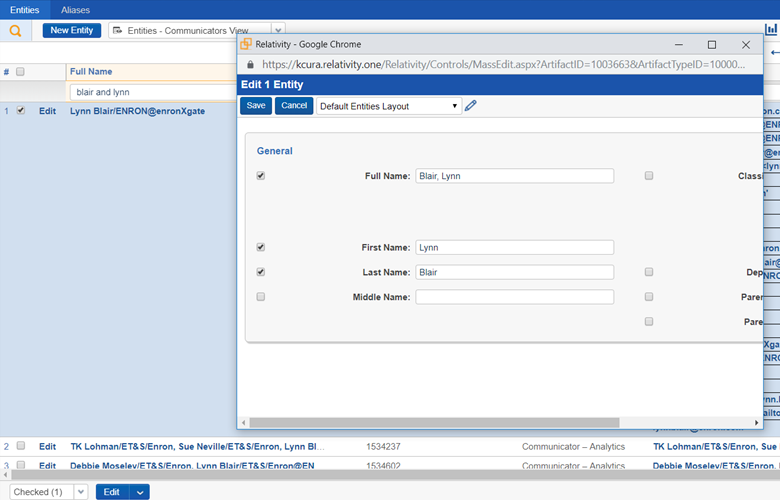
Task: Open the Default Entities Layout dropdown
Action: 389,106
